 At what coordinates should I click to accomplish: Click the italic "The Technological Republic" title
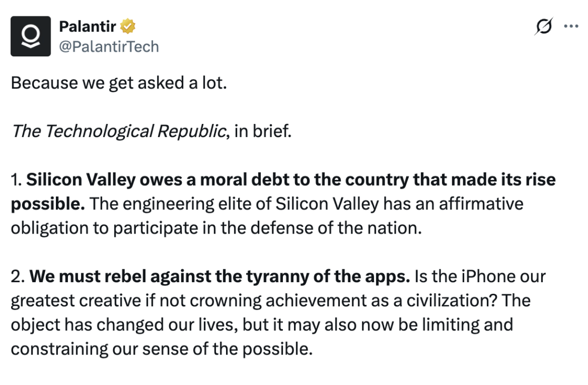click(119, 131)
